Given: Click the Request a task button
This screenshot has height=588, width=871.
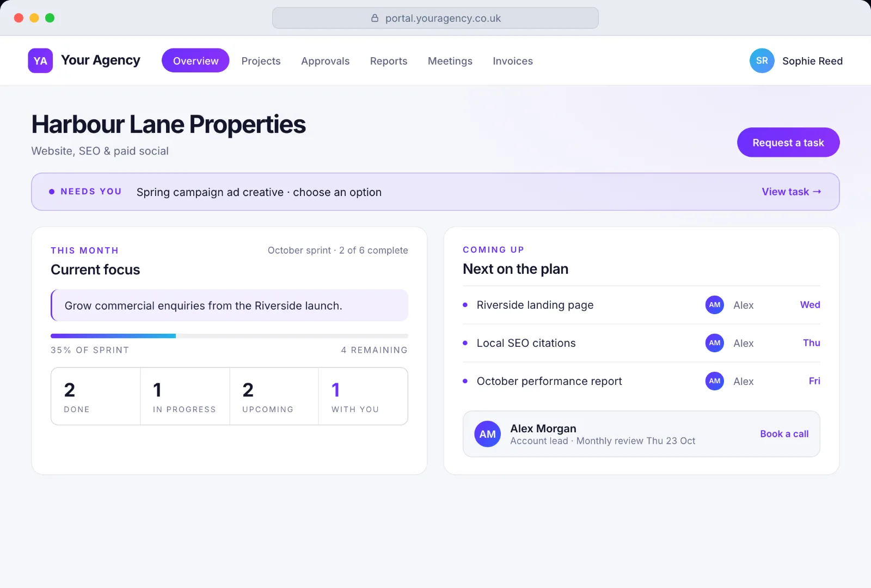Looking at the screenshot, I should pos(788,143).
